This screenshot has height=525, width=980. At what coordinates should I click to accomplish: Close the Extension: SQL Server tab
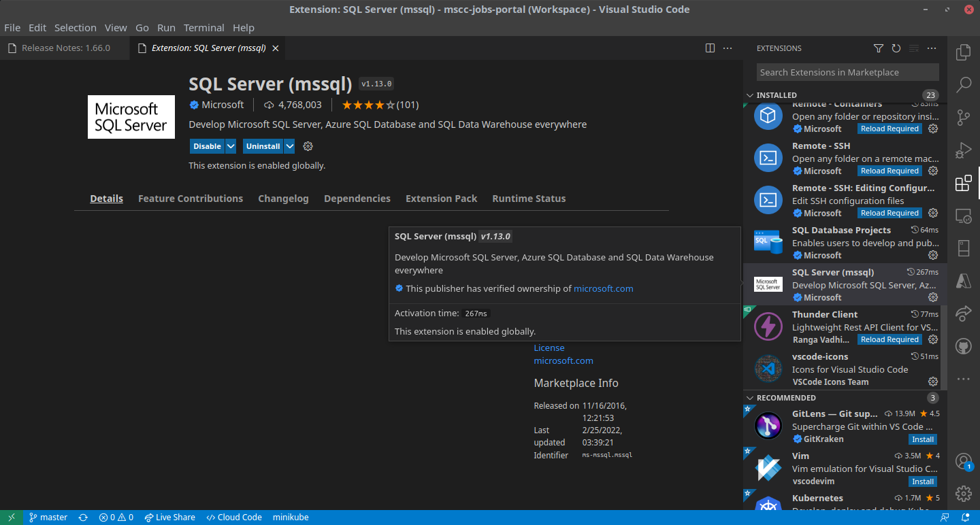tap(276, 48)
